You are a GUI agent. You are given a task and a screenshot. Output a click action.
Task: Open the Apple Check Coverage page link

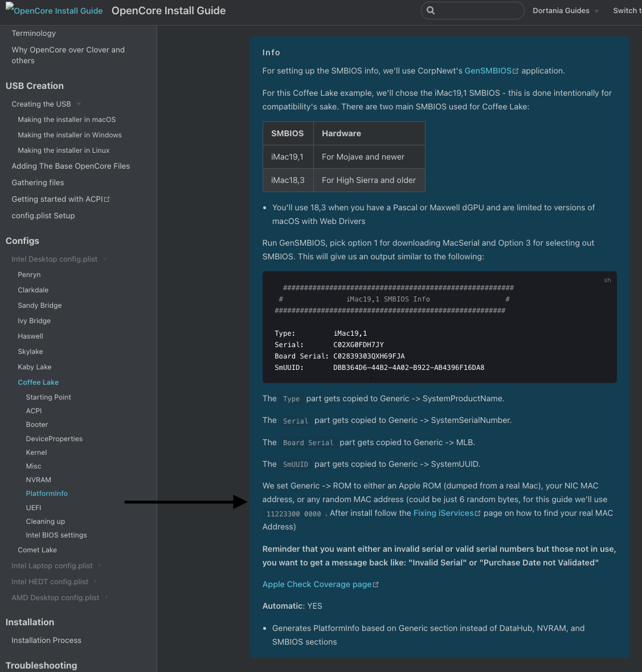pyautogui.click(x=317, y=584)
